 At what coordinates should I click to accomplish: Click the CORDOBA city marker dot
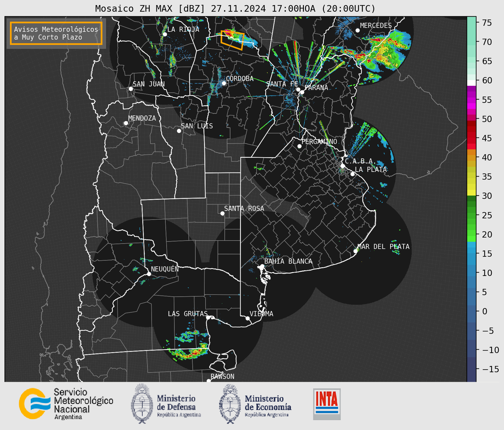(224, 83)
